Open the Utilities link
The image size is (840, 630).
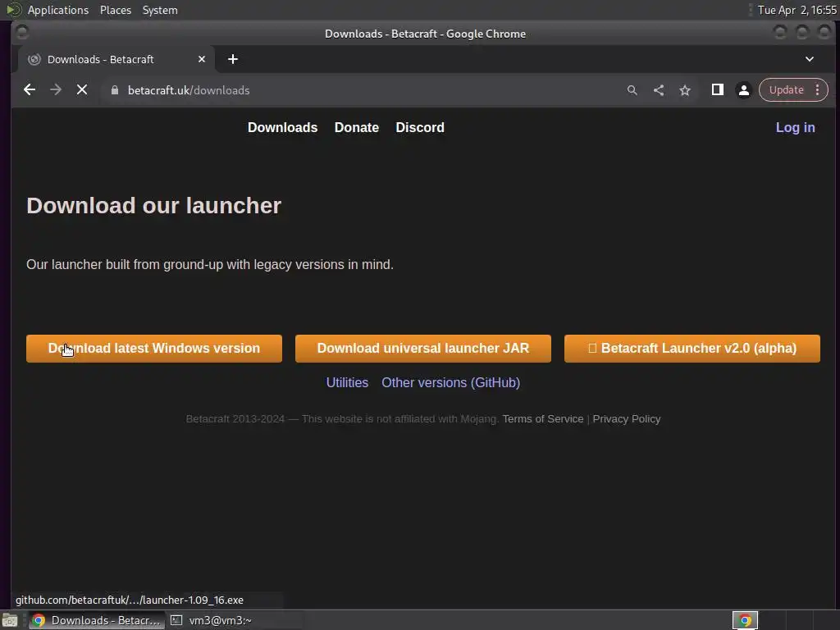(347, 382)
